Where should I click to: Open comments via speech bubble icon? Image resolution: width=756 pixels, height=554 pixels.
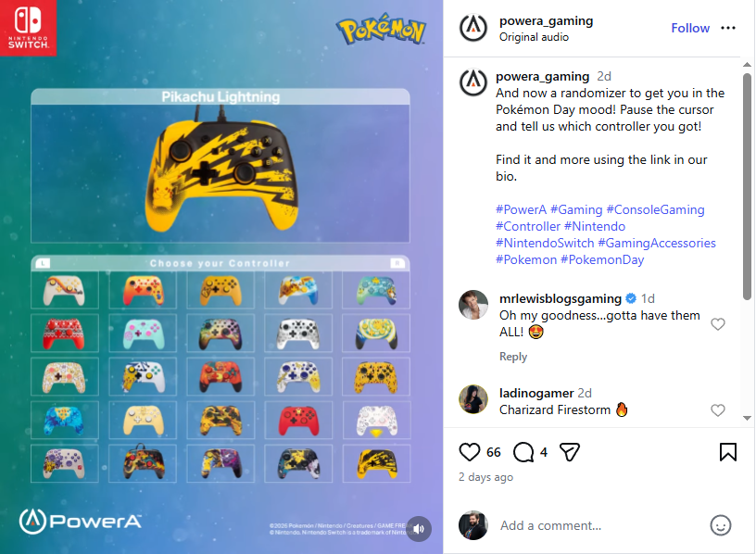click(523, 452)
